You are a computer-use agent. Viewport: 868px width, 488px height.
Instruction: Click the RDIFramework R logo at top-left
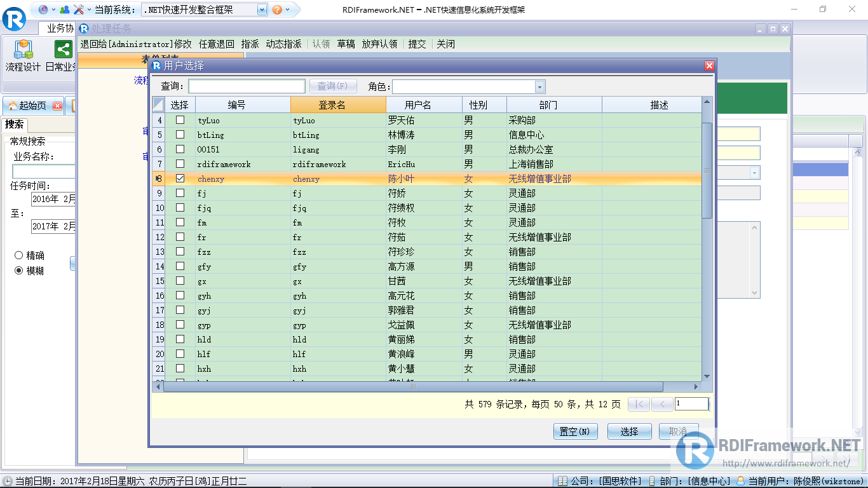[14, 20]
